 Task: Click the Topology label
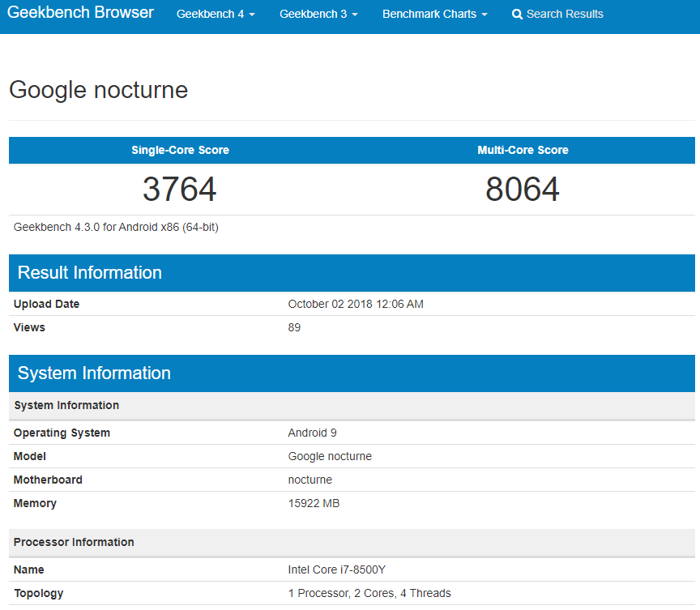(38, 594)
